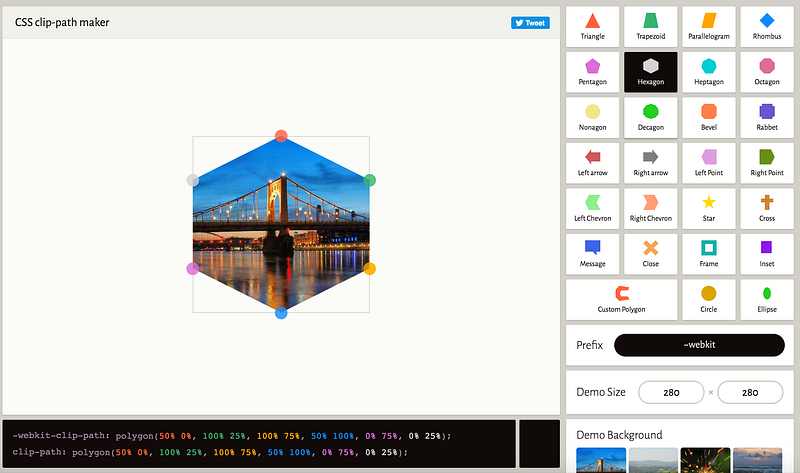Choose the Bevel shape
Image resolution: width=800 pixels, height=473 pixels.
click(x=709, y=118)
